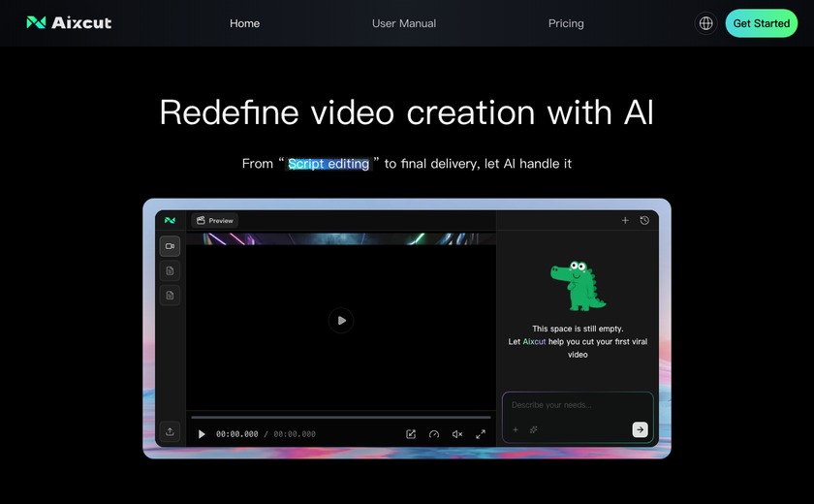Select the video camera sidebar icon

[170, 246]
